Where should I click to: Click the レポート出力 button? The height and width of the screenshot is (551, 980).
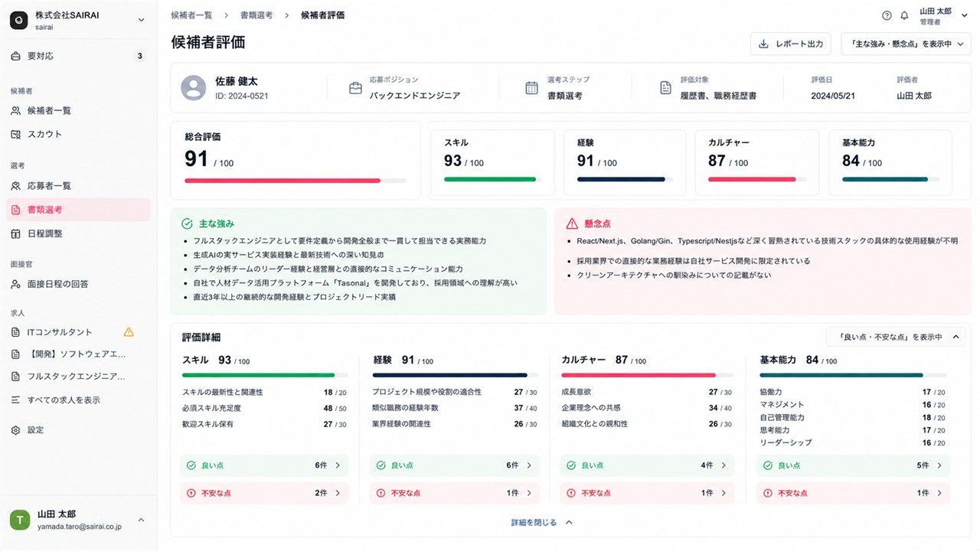click(x=790, y=44)
